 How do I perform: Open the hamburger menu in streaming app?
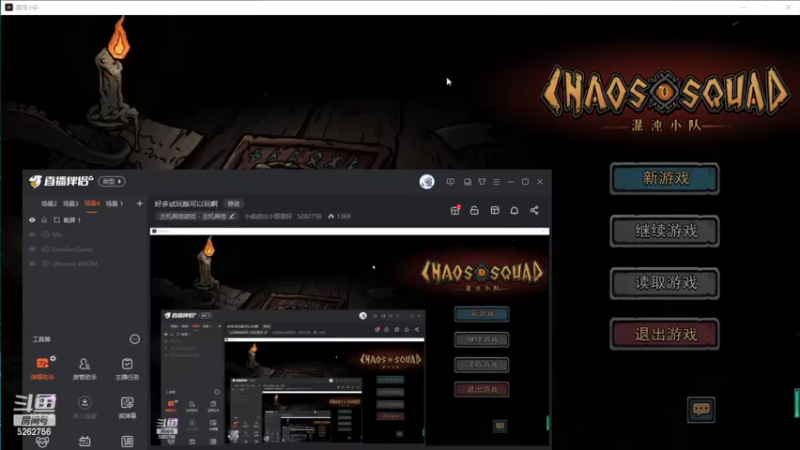(496, 182)
